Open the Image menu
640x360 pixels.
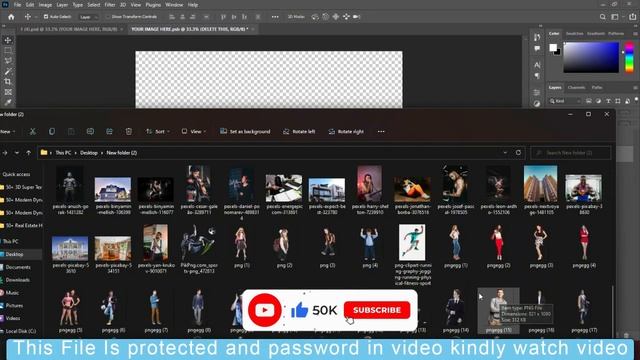click(45, 5)
